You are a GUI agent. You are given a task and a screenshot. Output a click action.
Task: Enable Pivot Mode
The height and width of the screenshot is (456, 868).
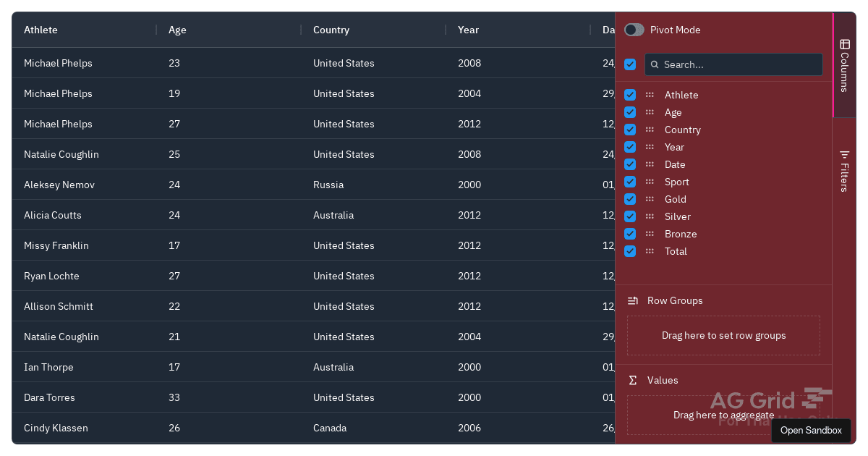tap(634, 30)
